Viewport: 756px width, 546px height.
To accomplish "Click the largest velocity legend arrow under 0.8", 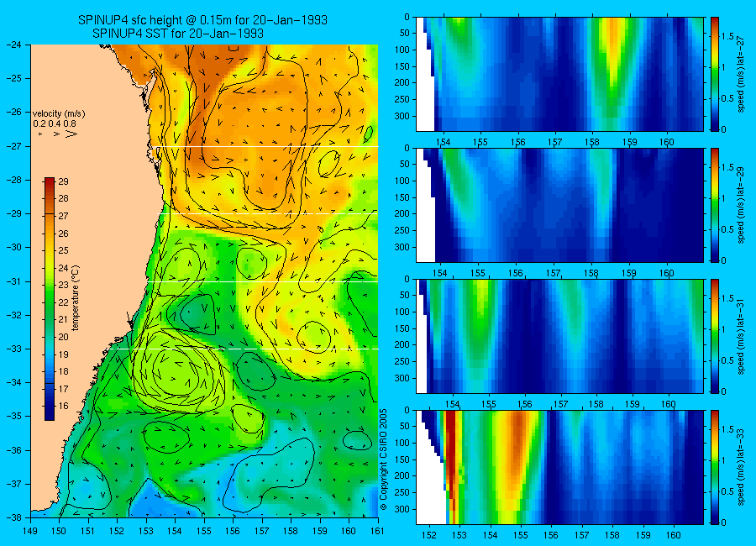I will click(x=71, y=134).
